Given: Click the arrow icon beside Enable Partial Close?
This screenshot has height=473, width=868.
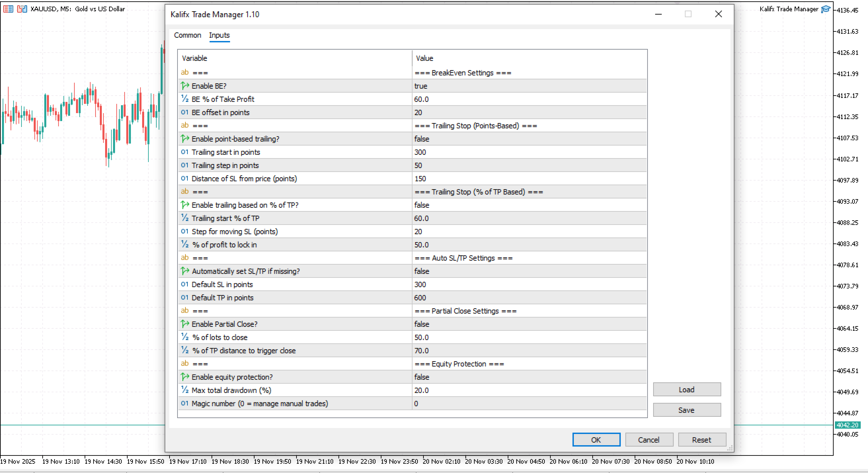Looking at the screenshot, I should tap(185, 324).
